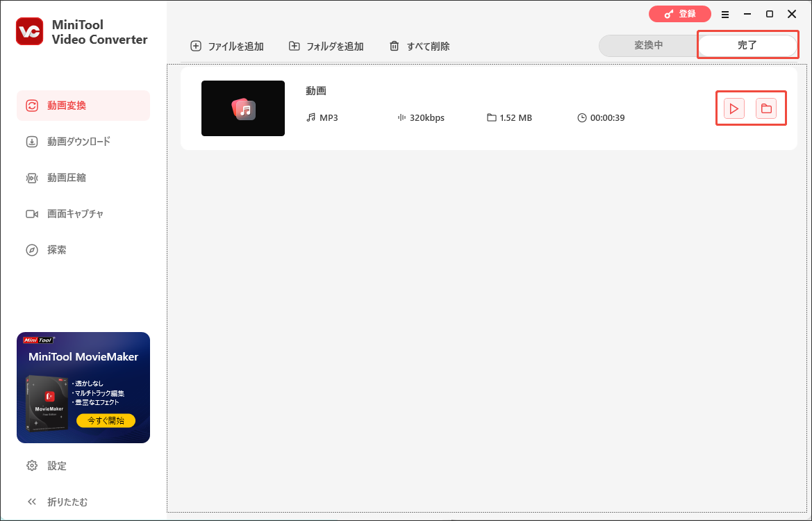Open the hamburger menu in title bar
This screenshot has height=521, width=812.
click(x=725, y=15)
